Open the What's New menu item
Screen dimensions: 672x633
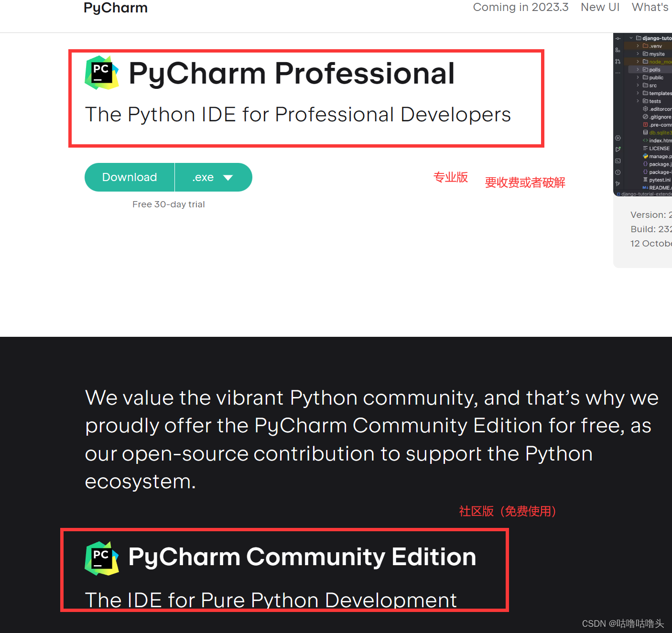tap(650, 7)
